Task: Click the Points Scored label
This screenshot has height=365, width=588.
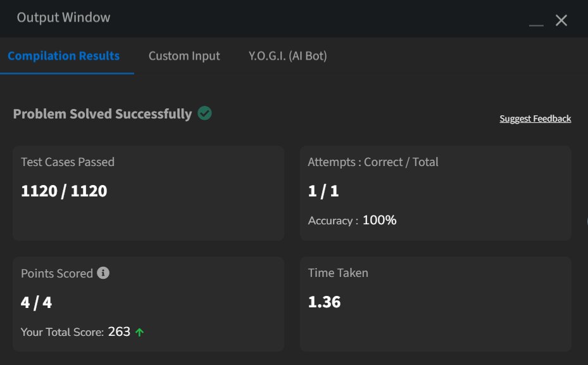Action: [x=57, y=273]
